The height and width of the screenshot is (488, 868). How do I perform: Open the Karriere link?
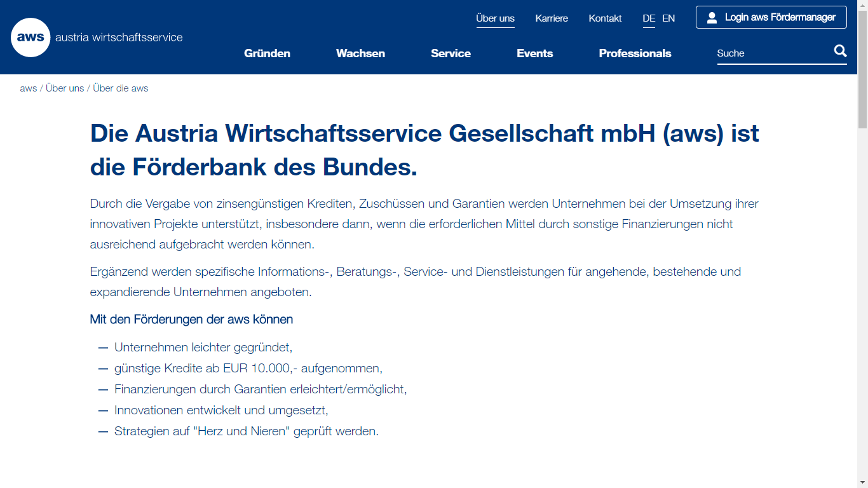tap(552, 18)
